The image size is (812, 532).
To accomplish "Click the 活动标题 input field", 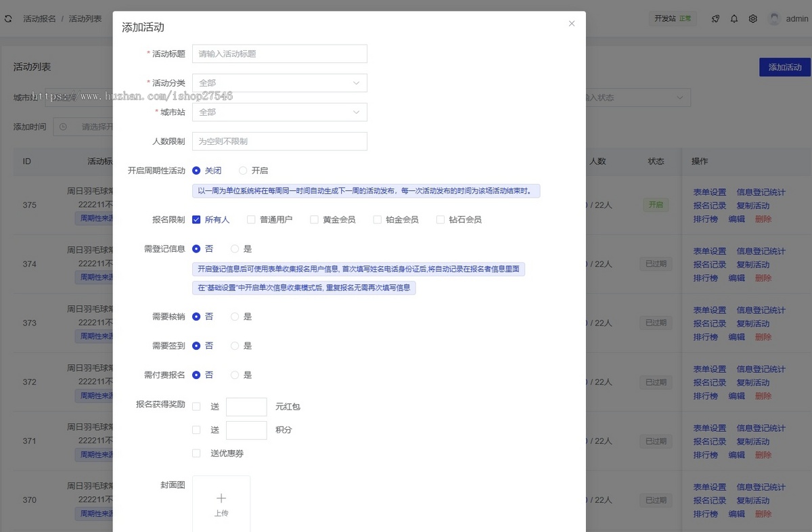I will (x=279, y=53).
